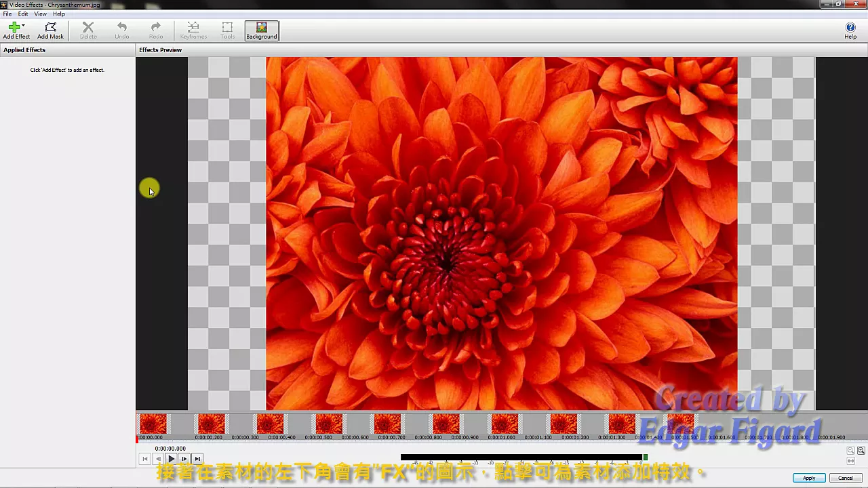The image size is (868, 488).
Task: Click the Applied Effects panel header
Action: (x=68, y=50)
